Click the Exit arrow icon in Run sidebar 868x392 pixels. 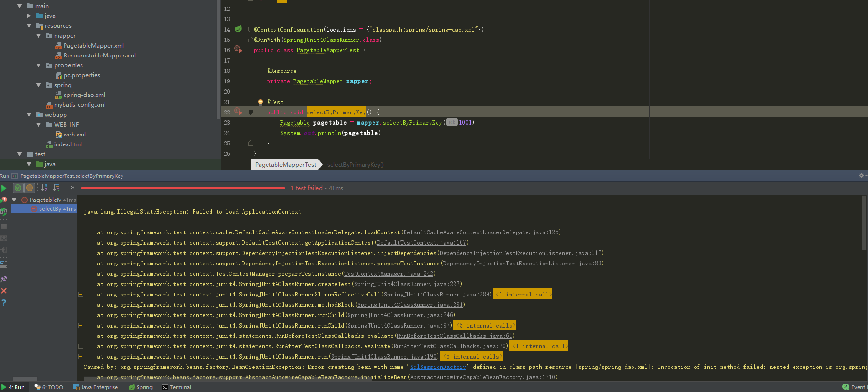4,250
